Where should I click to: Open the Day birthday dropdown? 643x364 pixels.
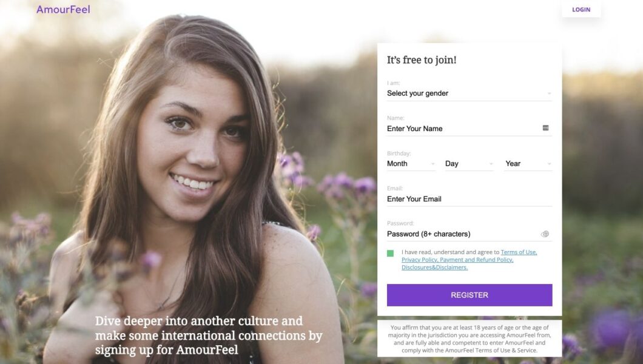[468, 164]
